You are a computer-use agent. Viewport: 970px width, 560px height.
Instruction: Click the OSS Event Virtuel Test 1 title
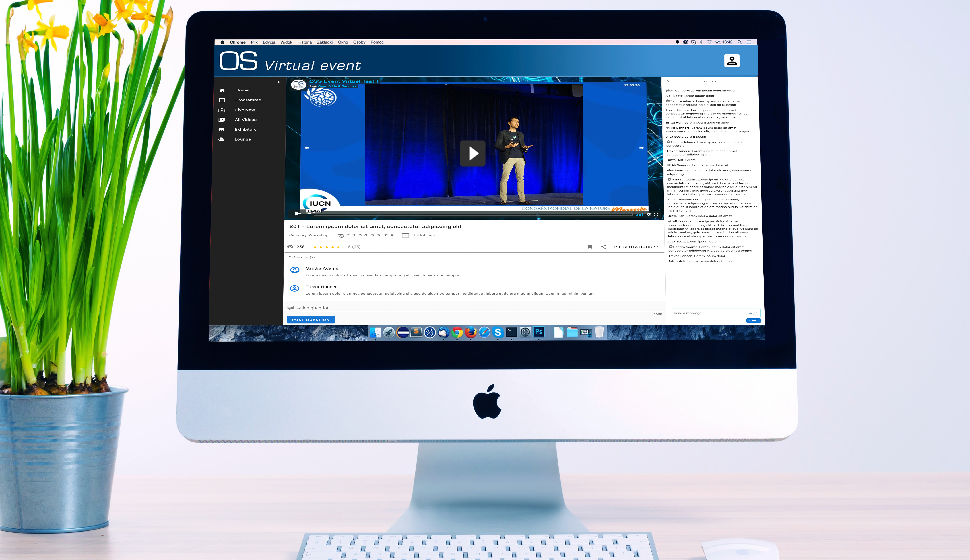(x=344, y=81)
